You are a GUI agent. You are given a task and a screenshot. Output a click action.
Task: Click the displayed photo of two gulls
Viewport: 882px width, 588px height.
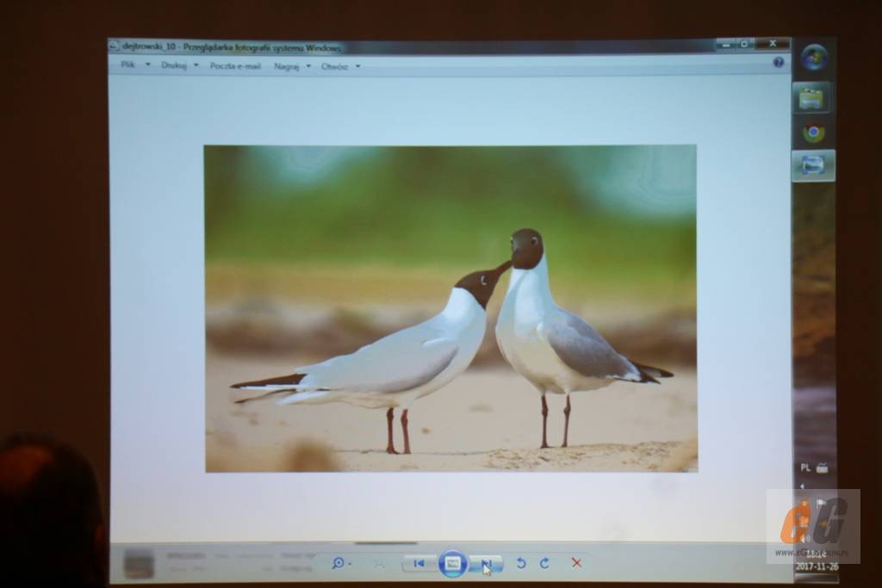click(451, 308)
